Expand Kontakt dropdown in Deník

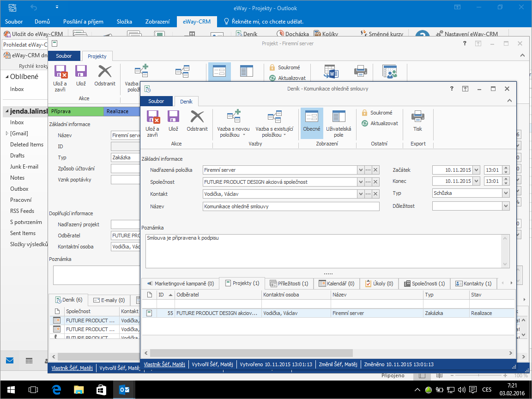click(x=360, y=194)
